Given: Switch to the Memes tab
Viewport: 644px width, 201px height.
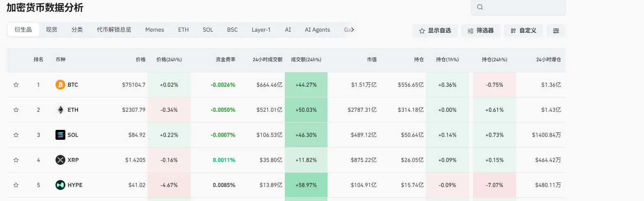Looking at the screenshot, I should (x=155, y=30).
